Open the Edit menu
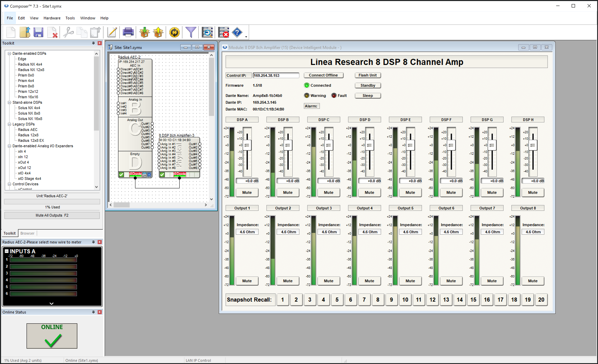This screenshot has width=598, height=364. [x=21, y=18]
